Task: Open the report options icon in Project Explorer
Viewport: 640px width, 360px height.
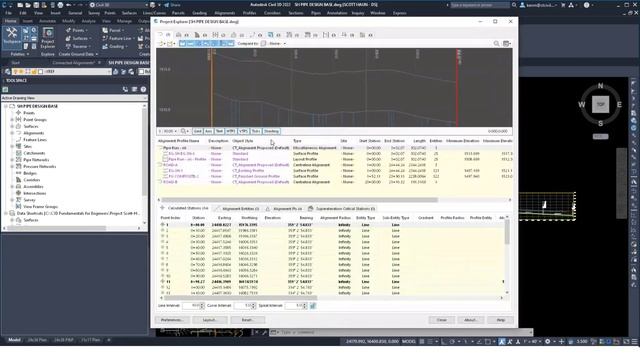Action: [x=507, y=43]
